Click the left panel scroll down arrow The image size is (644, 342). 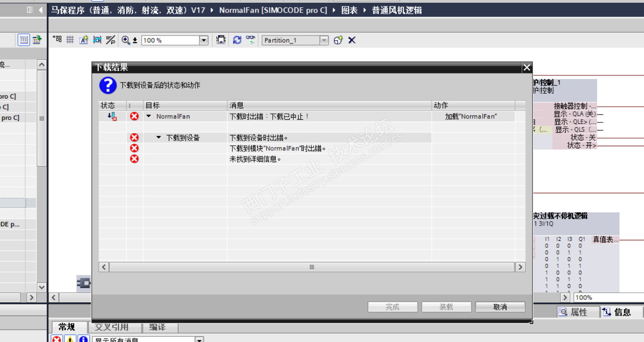42,287
